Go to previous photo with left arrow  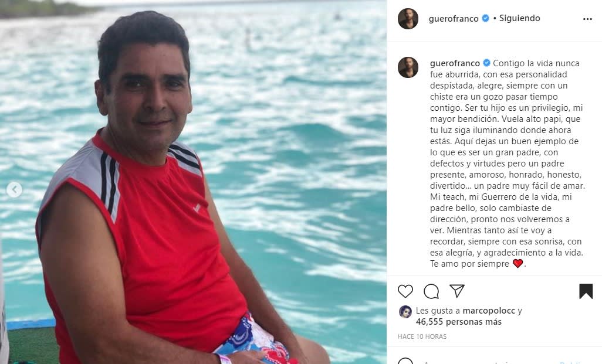click(x=14, y=189)
